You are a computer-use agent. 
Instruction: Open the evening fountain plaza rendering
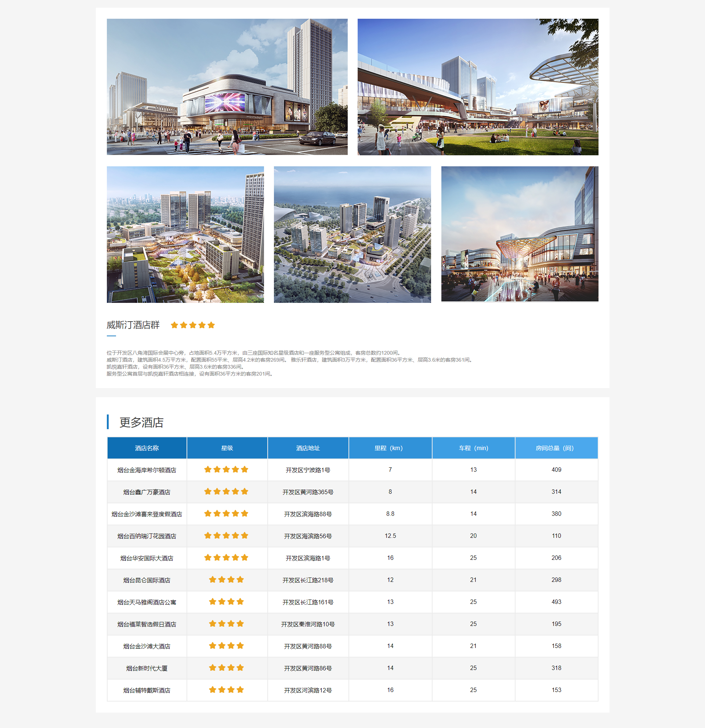(x=519, y=234)
